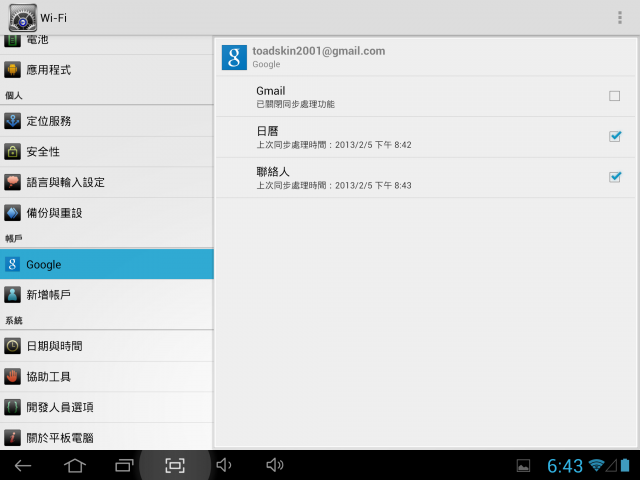Tap Gmail sync row label
This screenshot has height=480, width=640.
[x=271, y=91]
